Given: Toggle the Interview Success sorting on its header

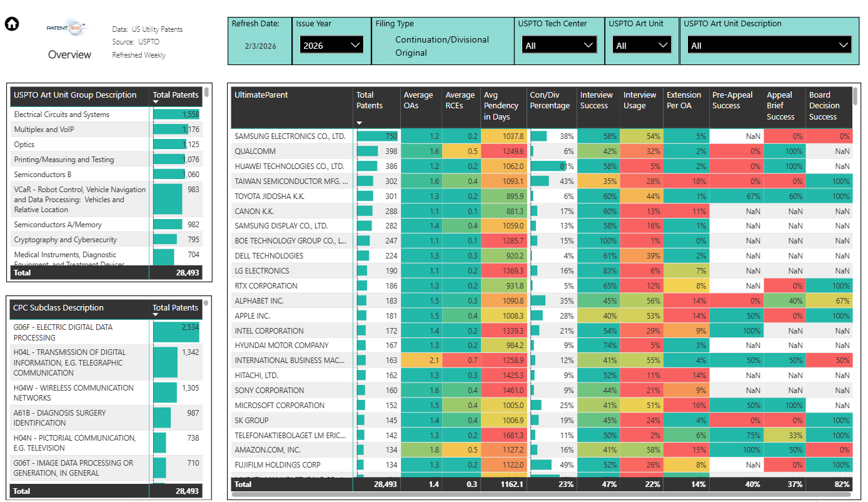Looking at the screenshot, I should pos(595,99).
